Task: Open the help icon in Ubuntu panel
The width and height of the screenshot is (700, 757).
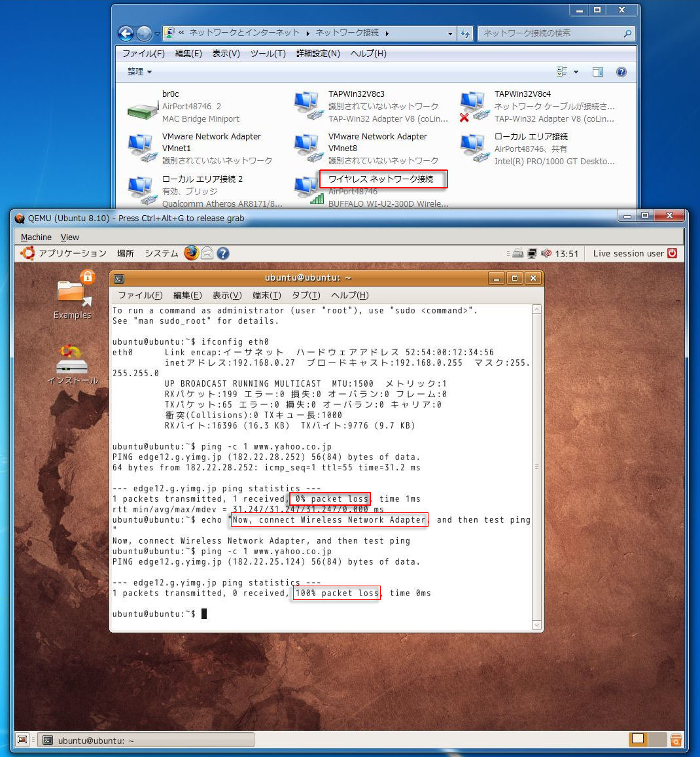Action: [x=222, y=253]
